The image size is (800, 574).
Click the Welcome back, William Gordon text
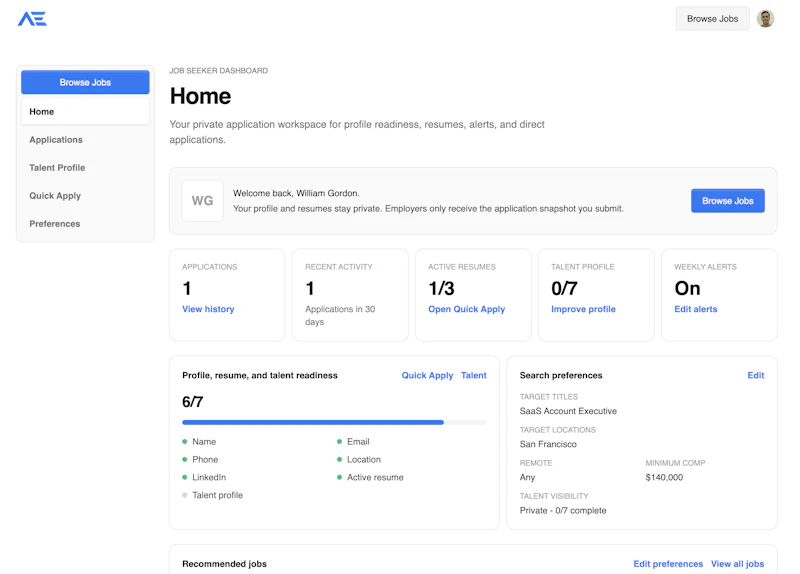tap(296, 193)
